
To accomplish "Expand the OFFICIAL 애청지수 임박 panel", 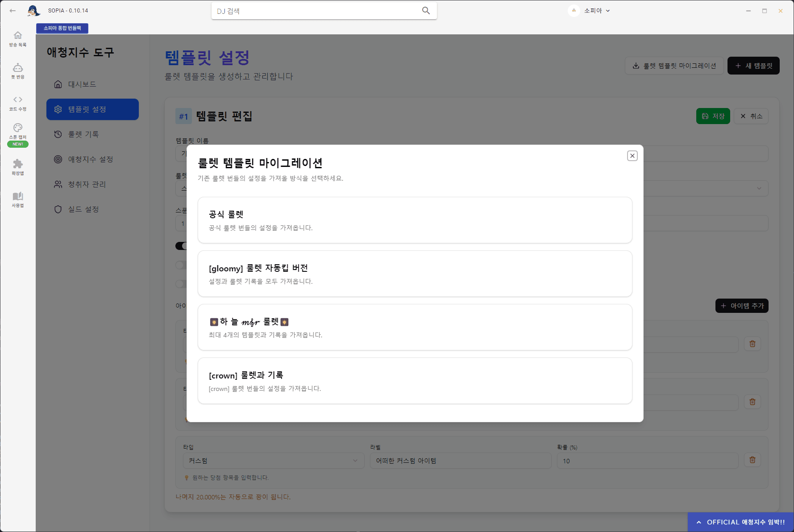I will click(x=741, y=522).
